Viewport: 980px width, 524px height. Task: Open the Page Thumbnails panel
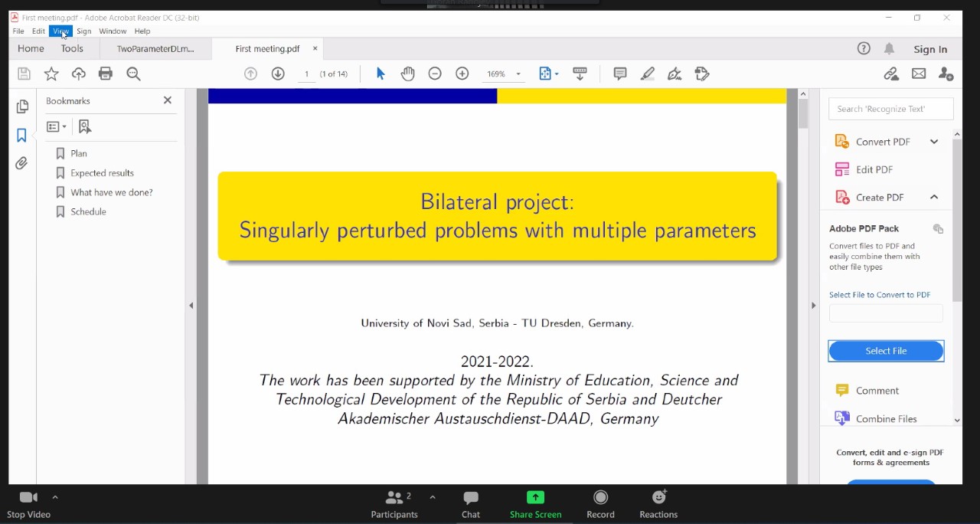point(22,106)
